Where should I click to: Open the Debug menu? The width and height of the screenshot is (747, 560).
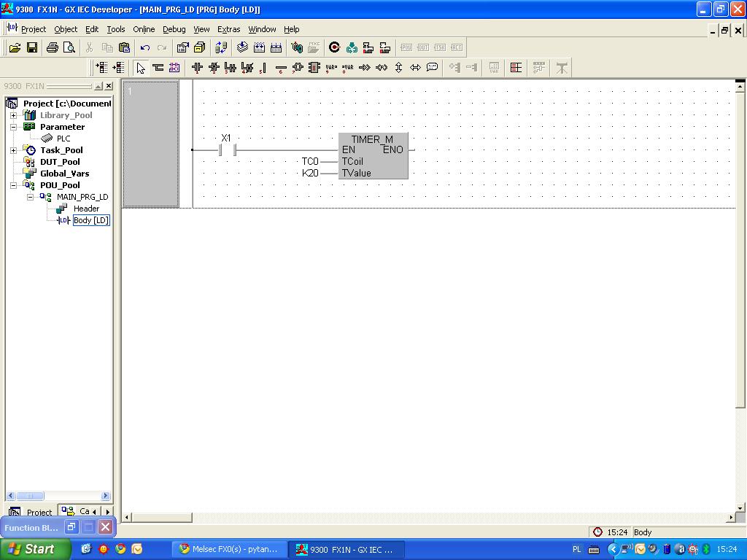tap(174, 29)
